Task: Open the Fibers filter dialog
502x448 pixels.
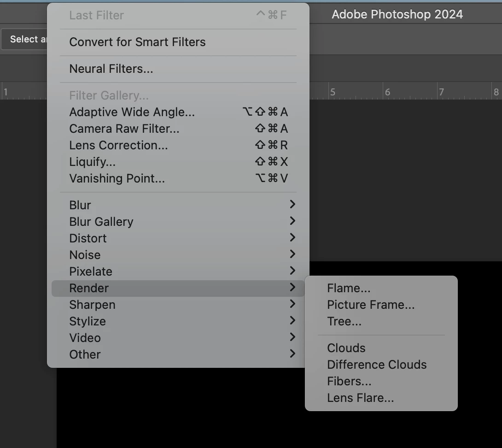Action: [x=381, y=381]
